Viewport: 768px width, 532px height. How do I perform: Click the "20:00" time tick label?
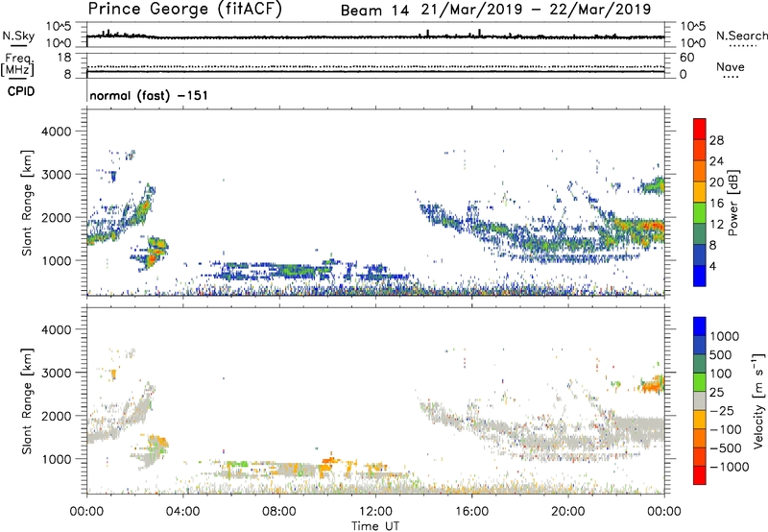click(567, 512)
